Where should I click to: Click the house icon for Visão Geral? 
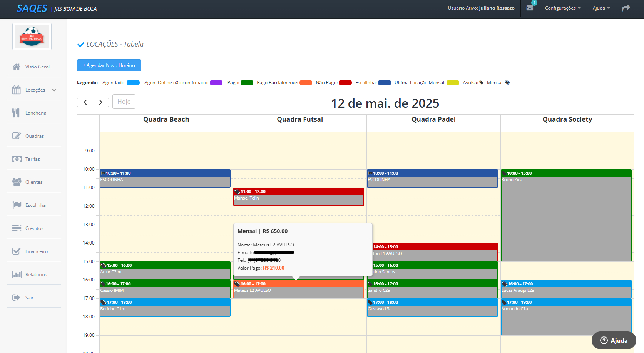click(16, 67)
